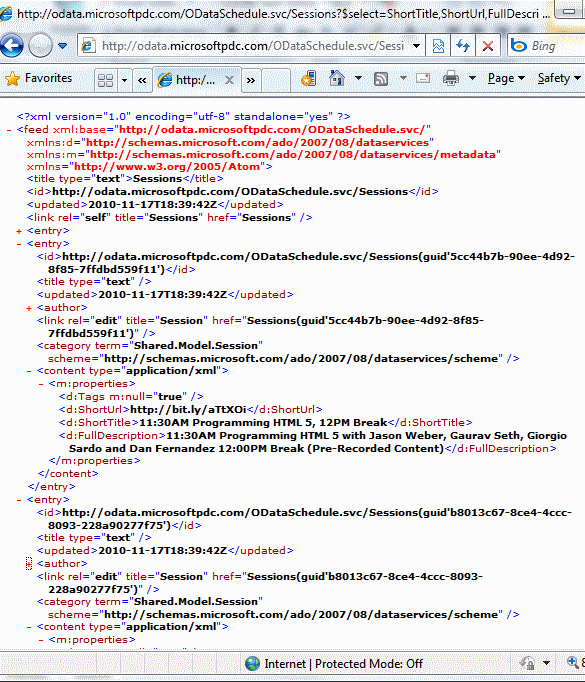585x682 pixels.
Task: Open the Page menu
Action: [506, 78]
